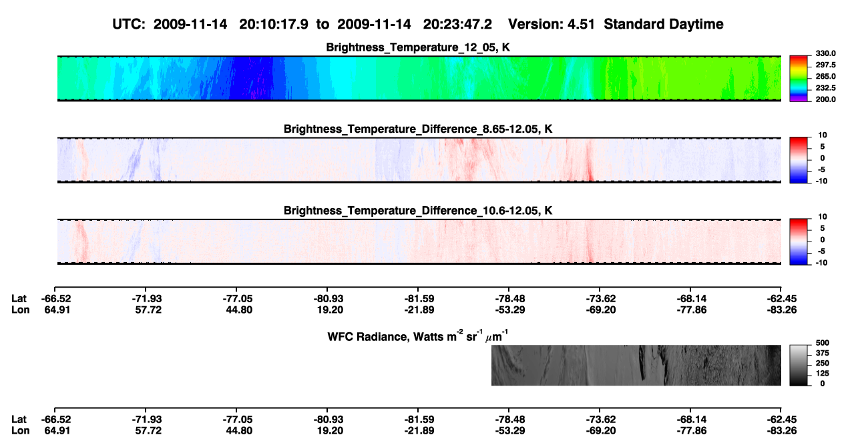Click the 'Brightness_Temperature_12_05, K' panel title
Viewport: 868px width, 445px height.
419,47
